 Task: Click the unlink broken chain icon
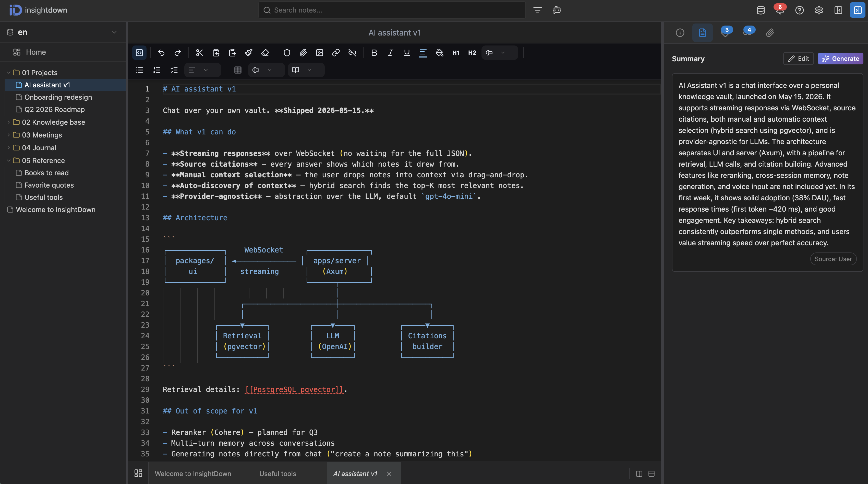coord(352,53)
